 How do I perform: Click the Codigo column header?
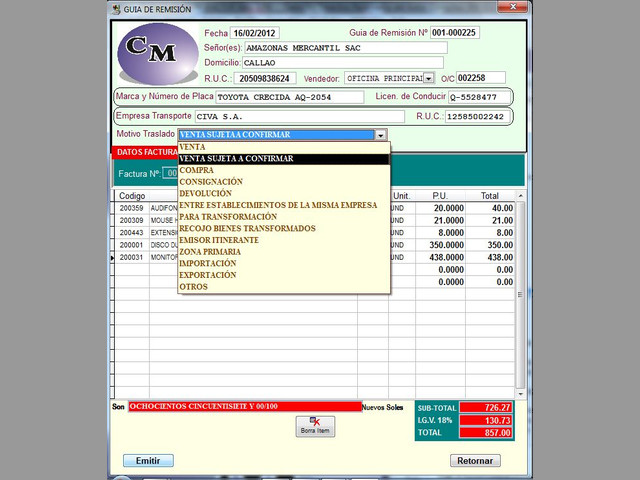pos(132,196)
